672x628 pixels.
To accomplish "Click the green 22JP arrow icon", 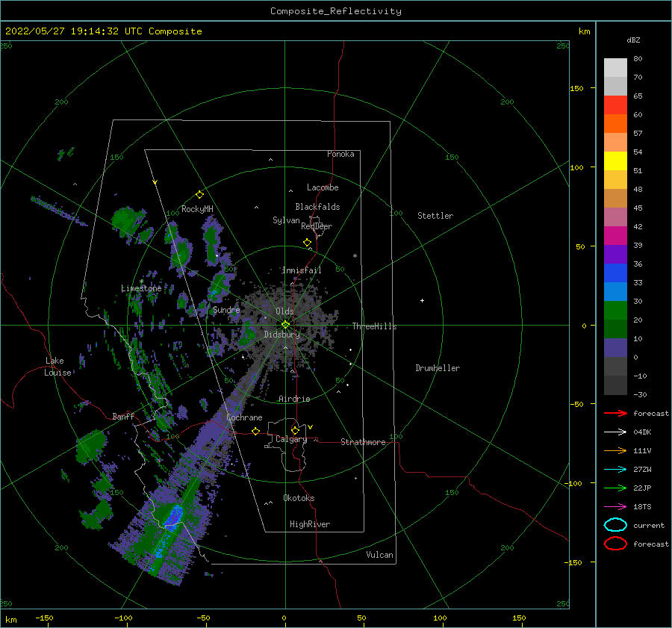I will (x=615, y=488).
